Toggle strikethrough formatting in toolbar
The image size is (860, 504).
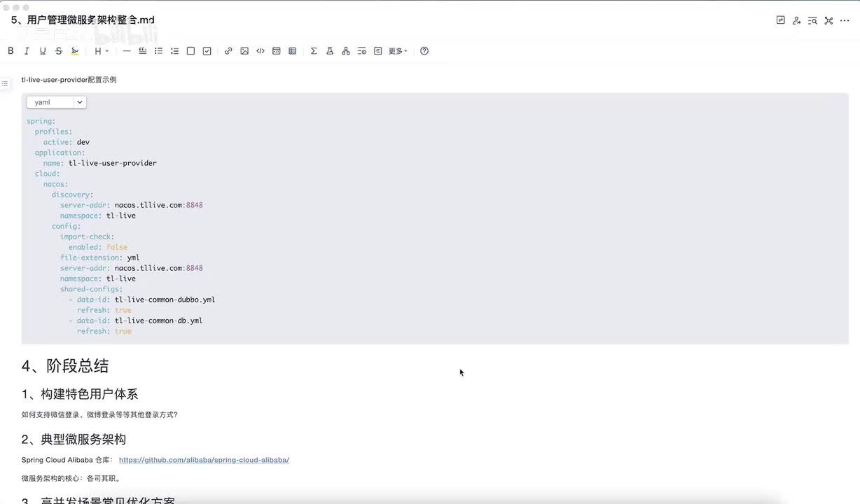pyautogui.click(x=59, y=51)
